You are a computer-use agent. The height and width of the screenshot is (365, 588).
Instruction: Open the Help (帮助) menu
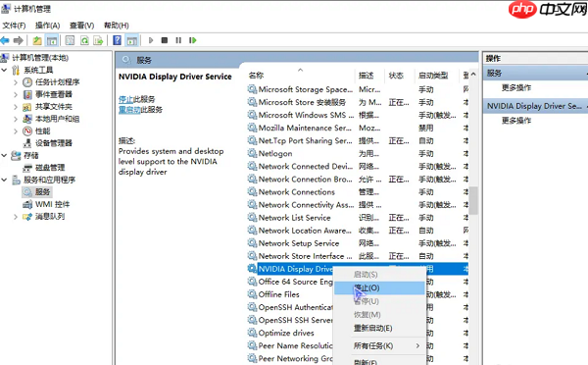point(117,26)
